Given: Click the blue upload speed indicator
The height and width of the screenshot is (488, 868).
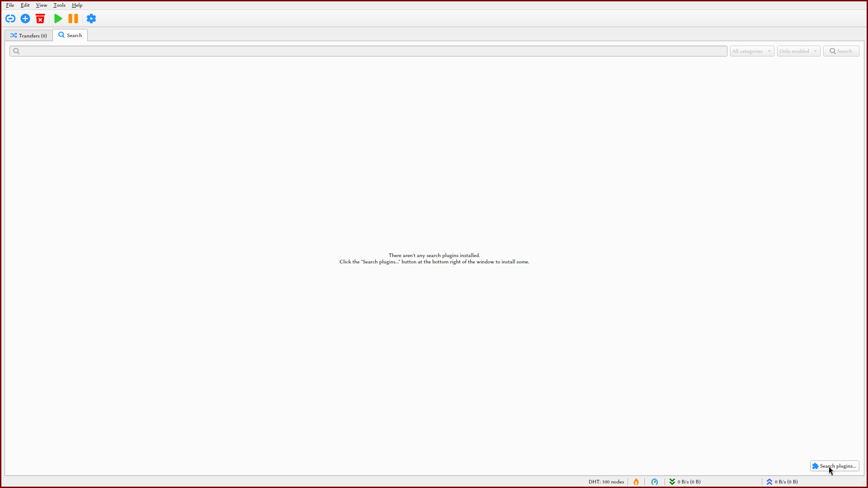Looking at the screenshot, I should tap(782, 482).
